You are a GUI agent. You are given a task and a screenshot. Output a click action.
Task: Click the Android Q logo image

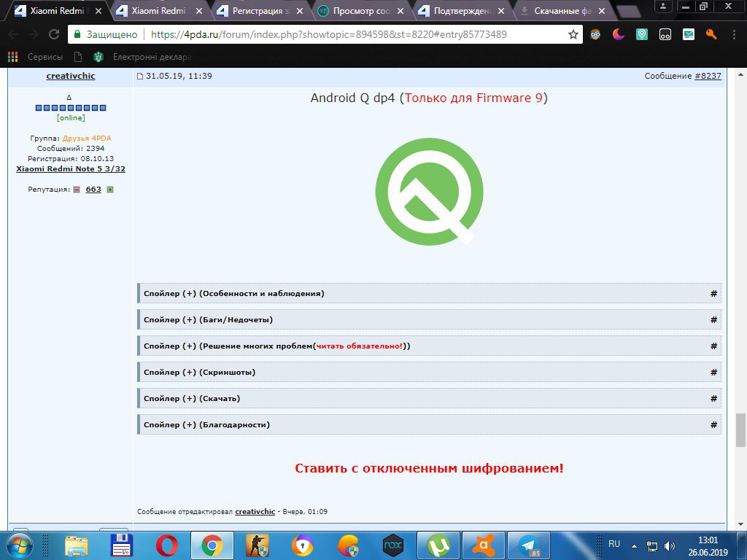coord(429,192)
